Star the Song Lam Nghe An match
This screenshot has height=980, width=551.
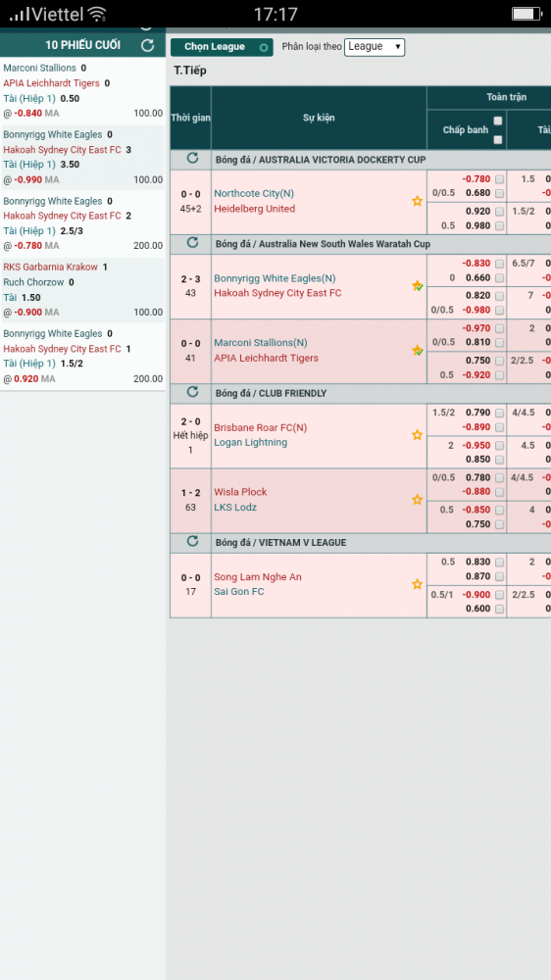(x=417, y=584)
